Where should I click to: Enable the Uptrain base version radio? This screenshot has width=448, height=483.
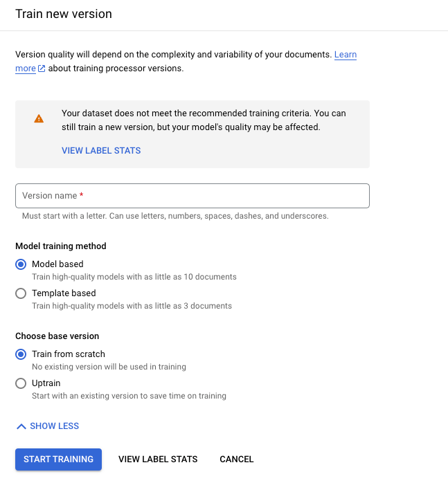click(x=21, y=383)
